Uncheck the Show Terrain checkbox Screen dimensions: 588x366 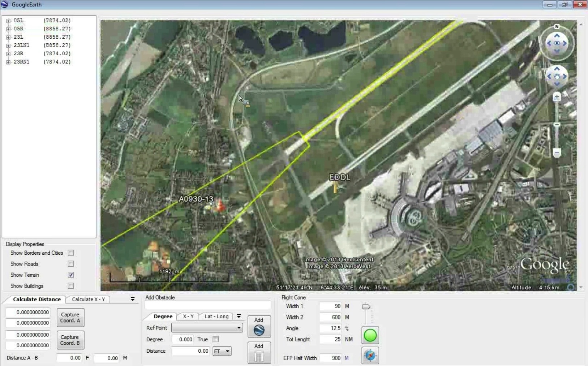pyautogui.click(x=71, y=275)
